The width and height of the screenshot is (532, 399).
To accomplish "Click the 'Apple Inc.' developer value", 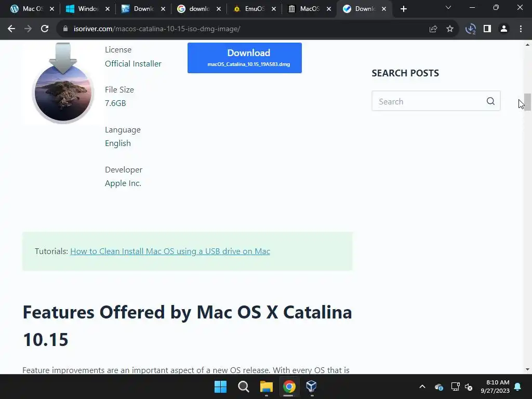I will (x=123, y=183).
